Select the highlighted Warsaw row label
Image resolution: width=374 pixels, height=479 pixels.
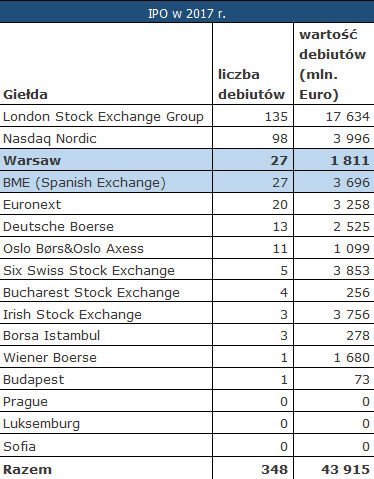click(32, 161)
